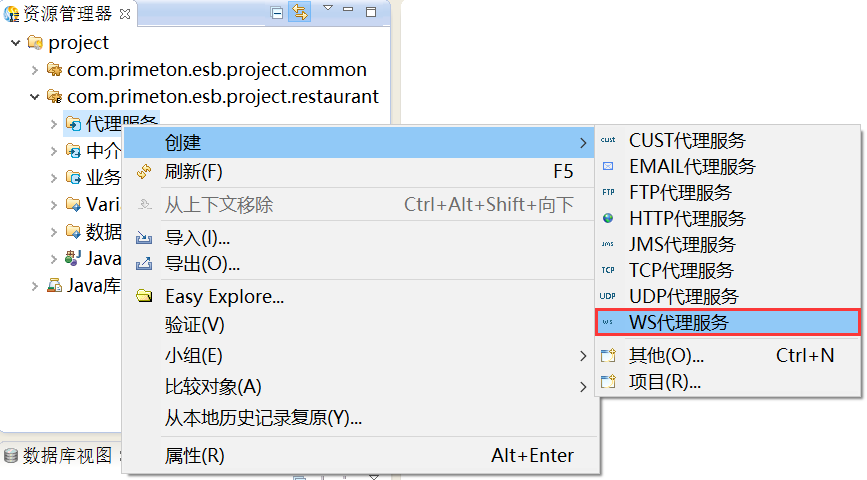Click the wizard icon beside 其他(O)
The width and height of the screenshot is (867, 480).
(608, 355)
